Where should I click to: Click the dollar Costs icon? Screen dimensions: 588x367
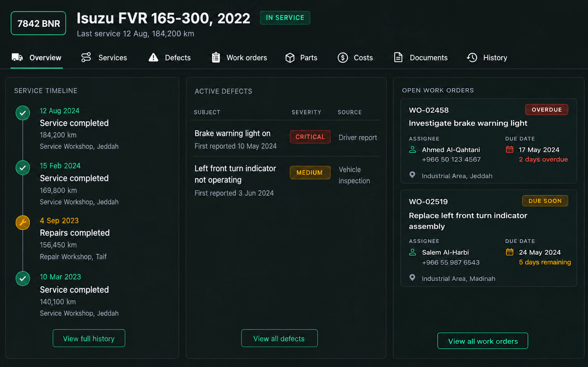(343, 58)
